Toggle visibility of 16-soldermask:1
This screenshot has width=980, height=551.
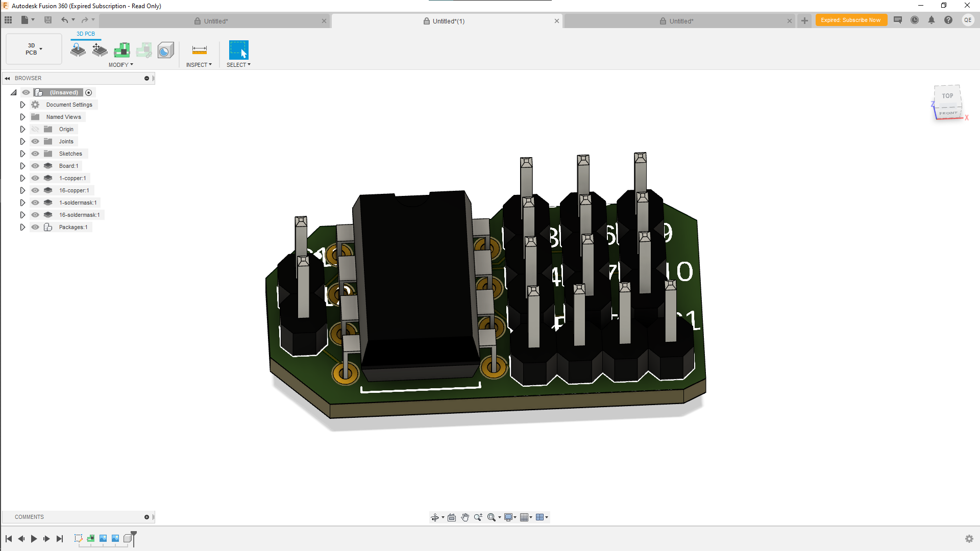click(35, 215)
